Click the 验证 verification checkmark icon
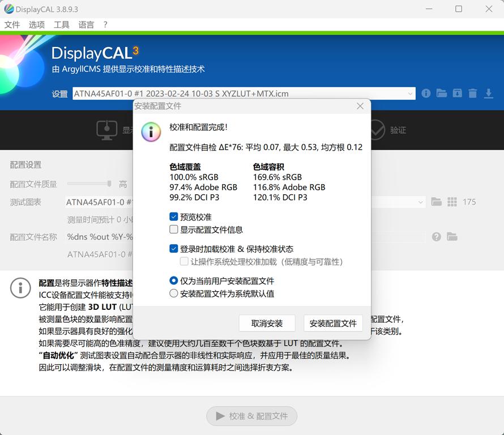Image resolution: width=504 pixels, height=435 pixels. point(377,130)
